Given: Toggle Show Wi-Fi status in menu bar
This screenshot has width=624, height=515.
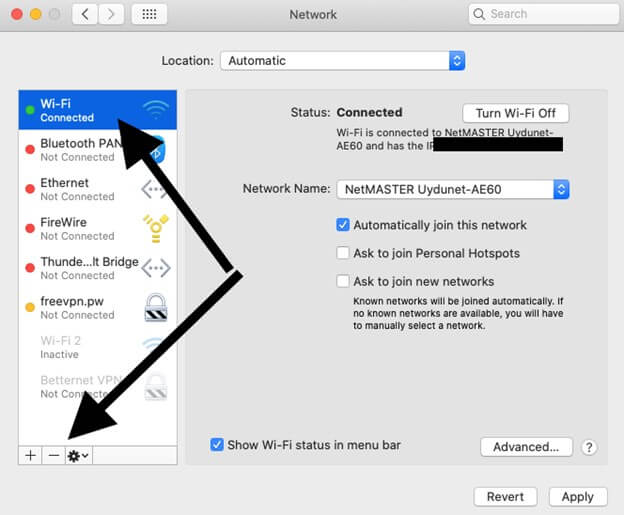Looking at the screenshot, I should click(217, 445).
